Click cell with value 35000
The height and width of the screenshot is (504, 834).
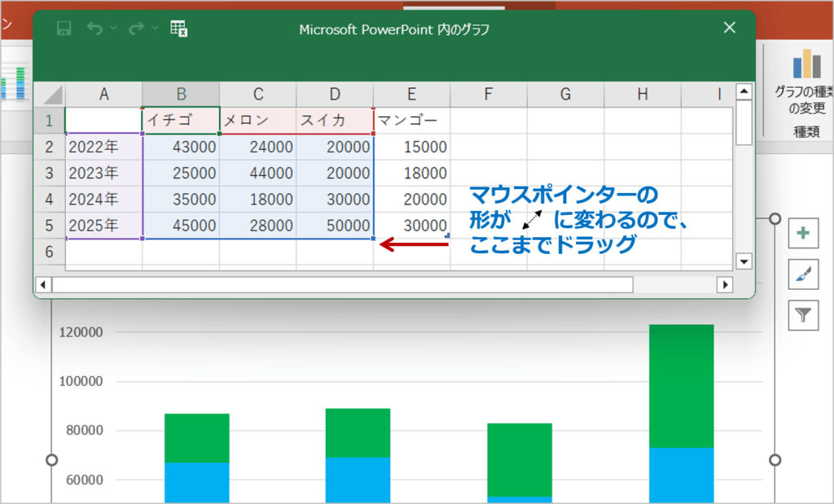181,199
